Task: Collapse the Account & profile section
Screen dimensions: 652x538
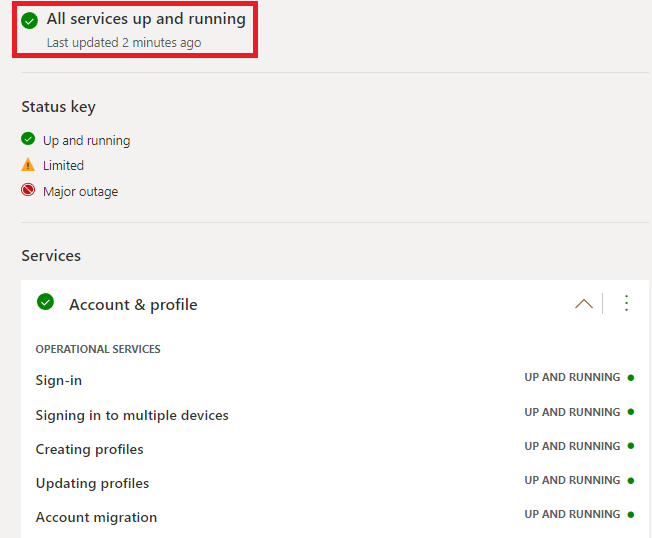Action: point(584,304)
